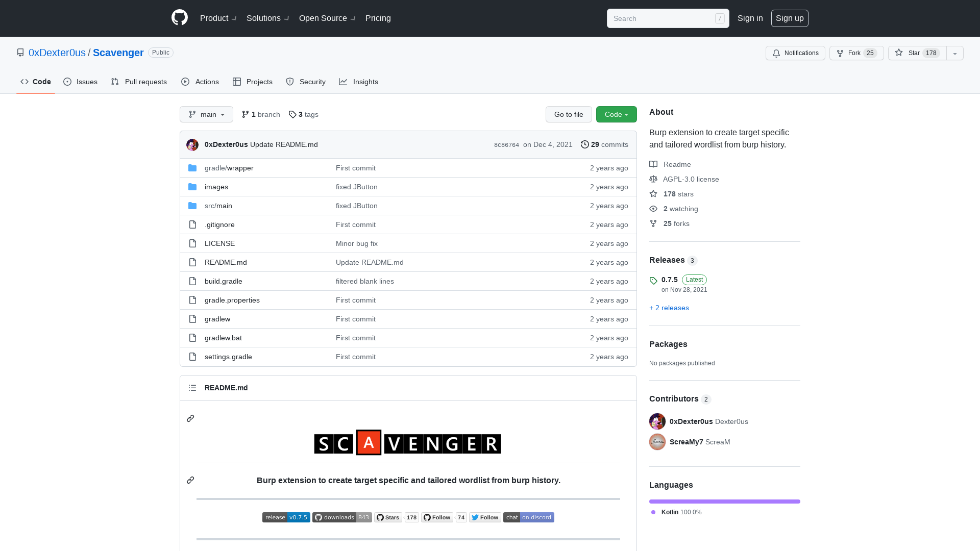Click the Scavenger logo image in README
The width and height of the screenshot is (980, 551).
408,442
